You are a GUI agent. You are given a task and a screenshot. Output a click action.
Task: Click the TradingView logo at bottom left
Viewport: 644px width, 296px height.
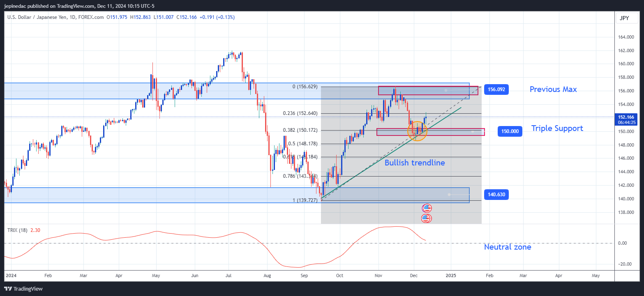point(24,289)
